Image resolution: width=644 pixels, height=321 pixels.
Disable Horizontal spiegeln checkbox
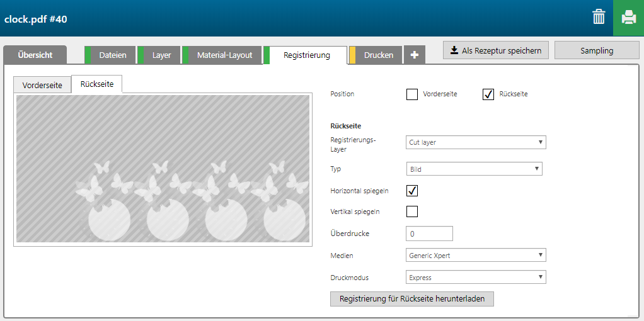click(412, 191)
